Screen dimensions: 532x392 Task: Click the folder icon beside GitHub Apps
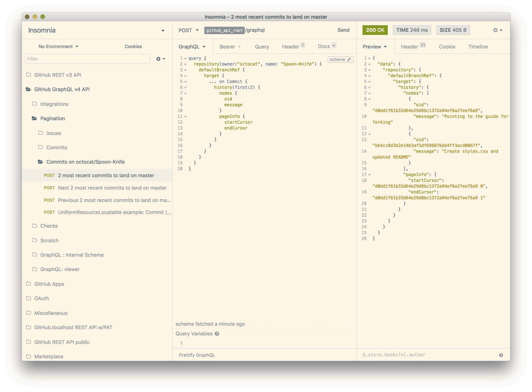pos(29,284)
